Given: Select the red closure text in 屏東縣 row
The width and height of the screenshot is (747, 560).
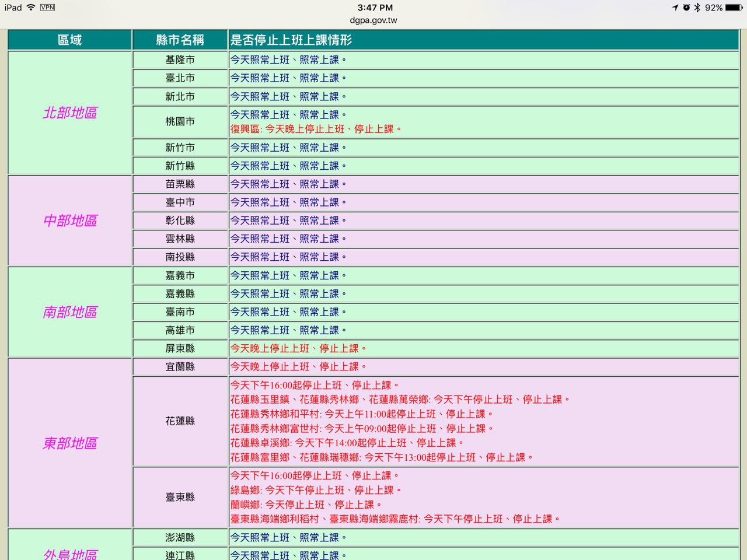Looking at the screenshot, I should click(x=299, y=349).
